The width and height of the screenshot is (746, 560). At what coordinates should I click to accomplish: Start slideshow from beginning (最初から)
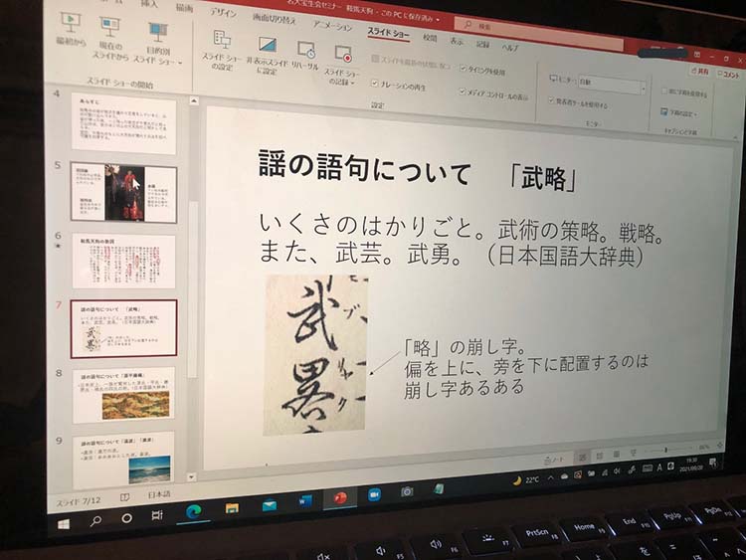[x=71, y=29]
